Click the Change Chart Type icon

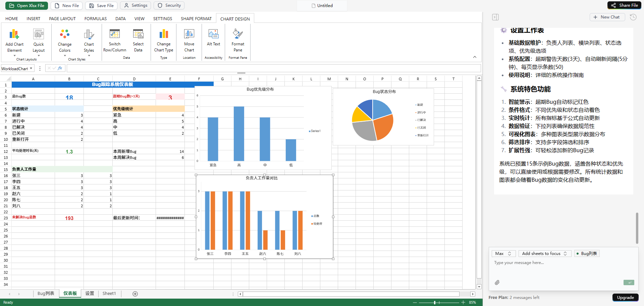[x=164, y=34]
